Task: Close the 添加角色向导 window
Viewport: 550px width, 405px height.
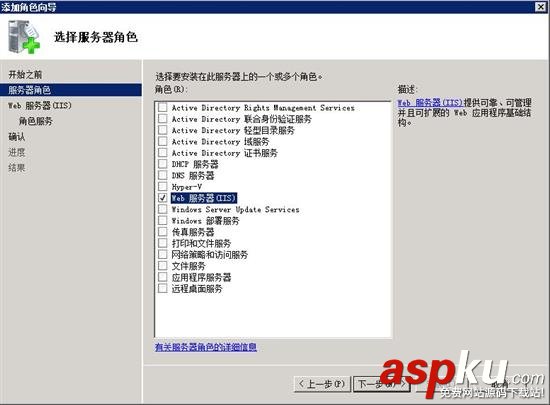Action: click(541, 7)
